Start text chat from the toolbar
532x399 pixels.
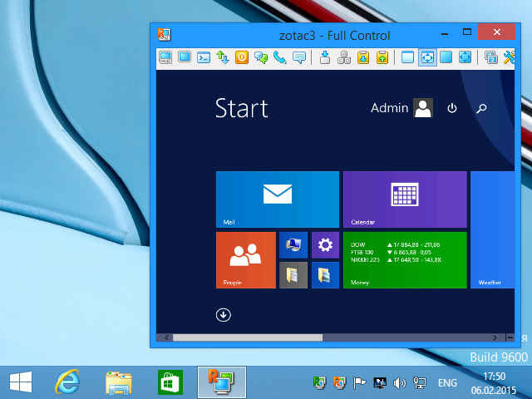pyautogui.click(x=261, y=57)
